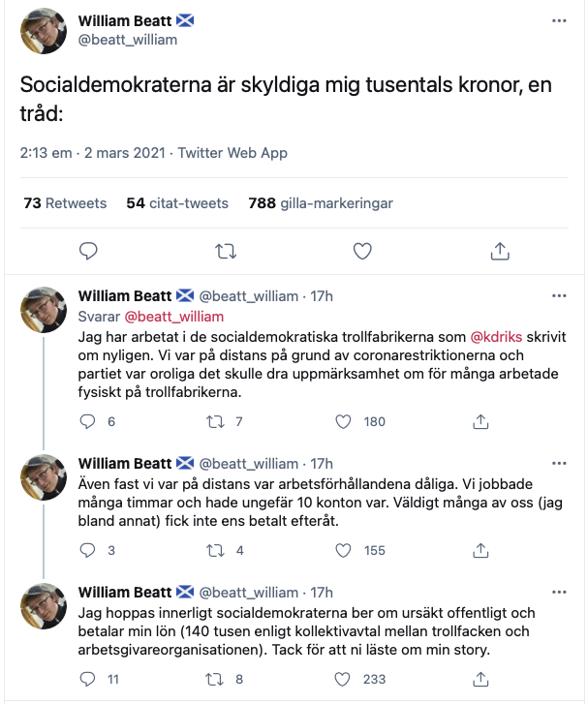Image resolution: width=588 pixels, height=704 pixels.
Task: View the 73 Retweets list
Action: click(x=64, y=203)
